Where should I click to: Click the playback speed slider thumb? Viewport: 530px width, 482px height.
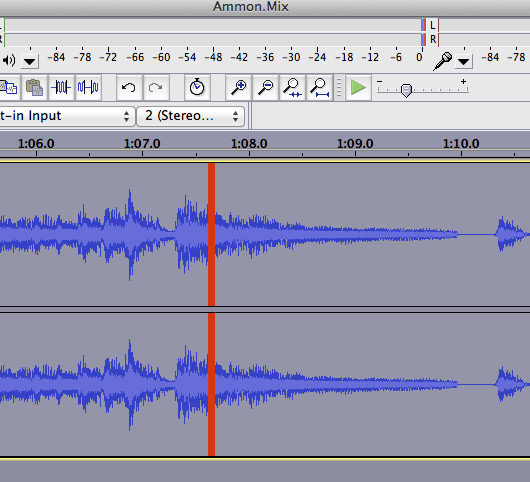tap(406, 90)
